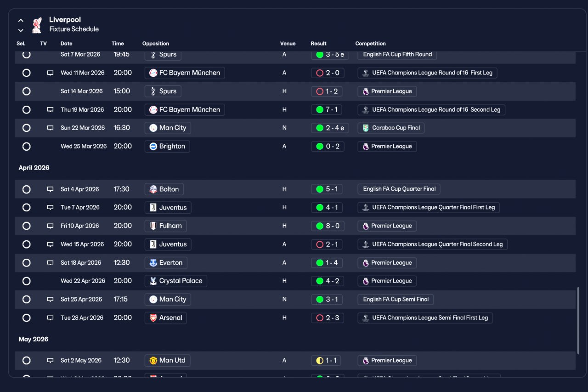Viewport: 588px width, 392px height.
Task: Sort fixtures by Date column header
Action: point(67,44)
